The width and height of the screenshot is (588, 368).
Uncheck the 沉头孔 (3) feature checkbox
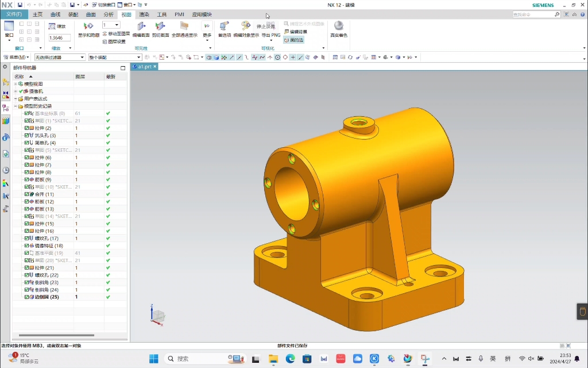pos(26,135)
